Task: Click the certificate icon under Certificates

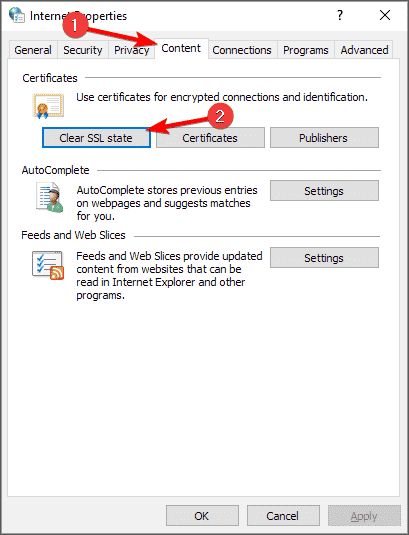Action: coord(48,106)
